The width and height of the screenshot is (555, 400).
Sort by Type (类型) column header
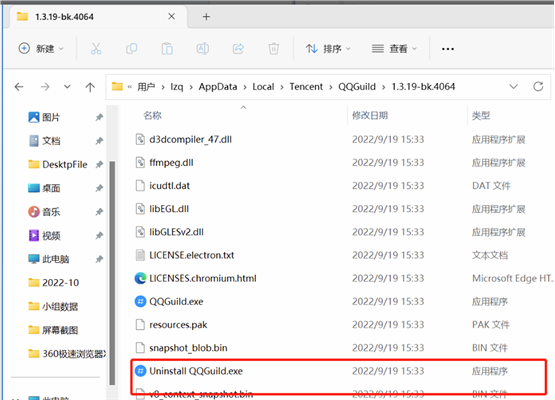(481, 115)
